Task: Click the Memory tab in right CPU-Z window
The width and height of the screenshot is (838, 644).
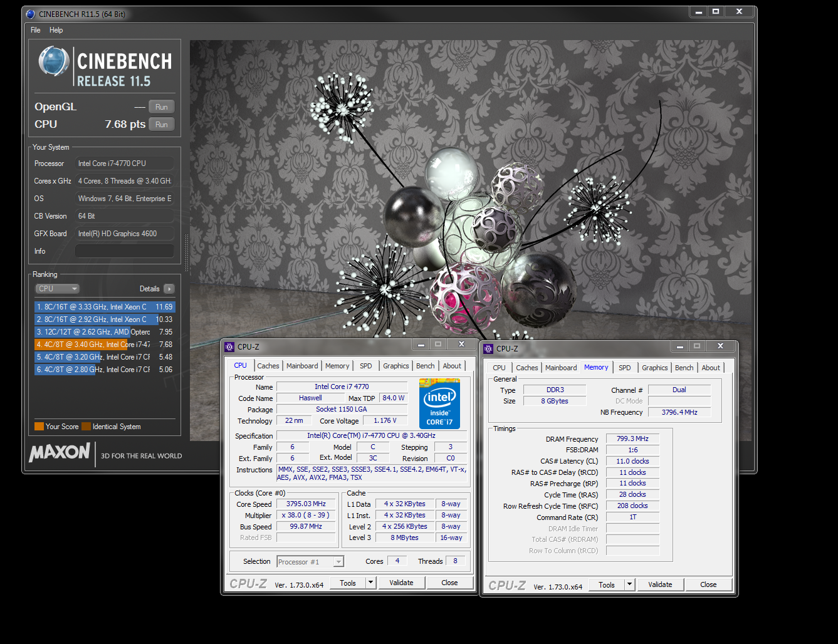Action: click(x=596, y=367)
